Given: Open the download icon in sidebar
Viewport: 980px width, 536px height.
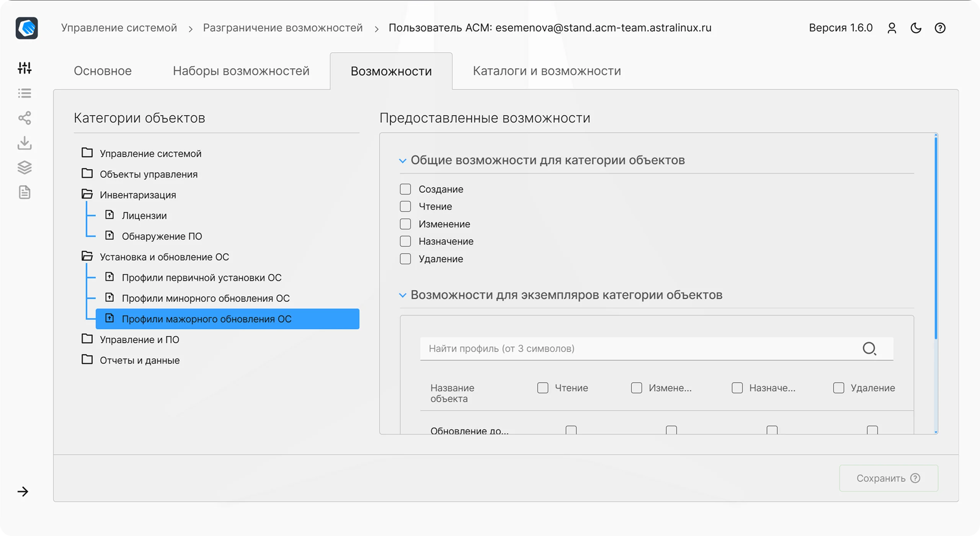Looking at the screenshot, I should pyautogui.click(x=24, y=143).
